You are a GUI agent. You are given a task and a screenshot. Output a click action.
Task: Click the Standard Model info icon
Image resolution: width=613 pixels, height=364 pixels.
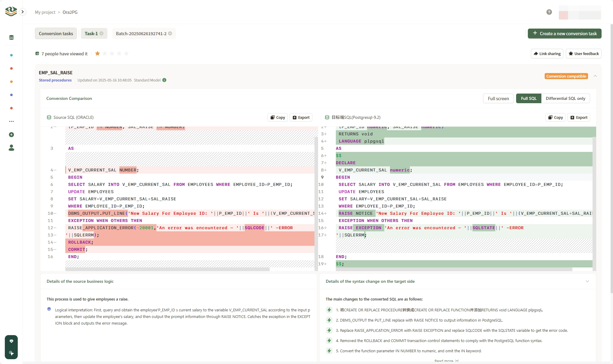click(164, 80)
